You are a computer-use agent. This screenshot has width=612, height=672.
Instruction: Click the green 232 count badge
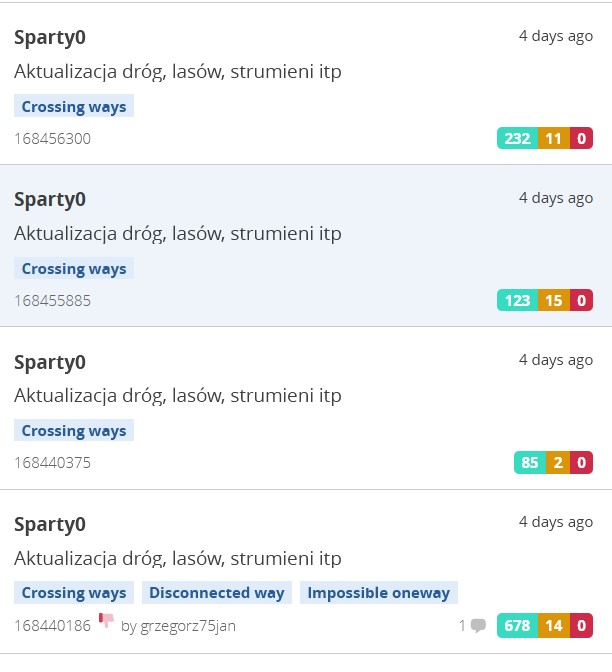pyautogui.click(x=517, y=138)
